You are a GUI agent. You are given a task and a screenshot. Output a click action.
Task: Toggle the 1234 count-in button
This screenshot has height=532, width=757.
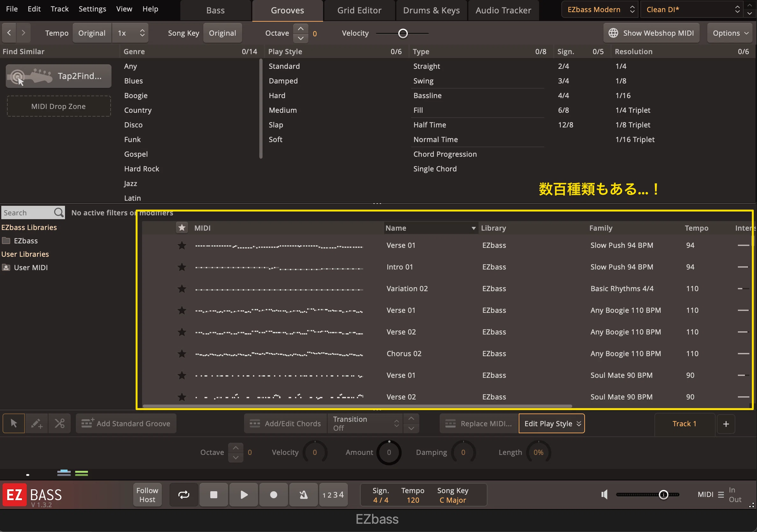[333, 495]
